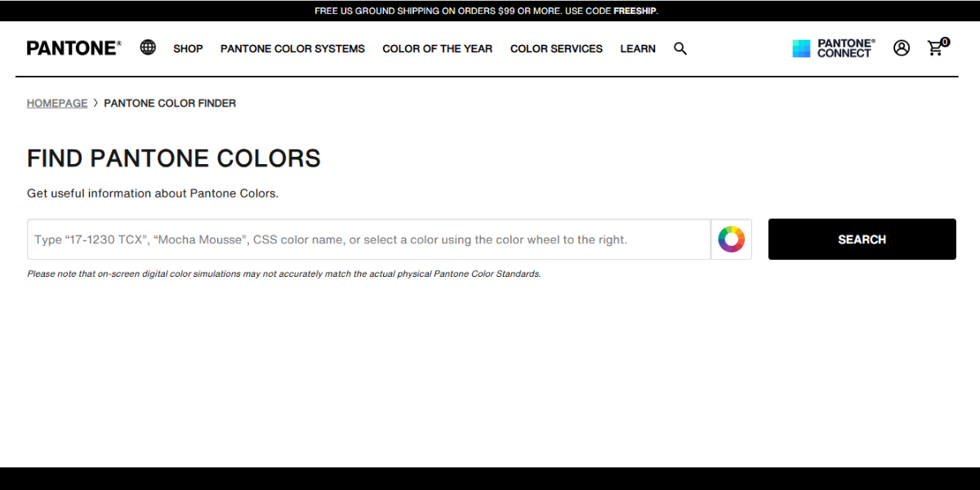
Task: Select the PANTONE COLOR FINDER breadcrumb
Action: click(x=170, y=103)
